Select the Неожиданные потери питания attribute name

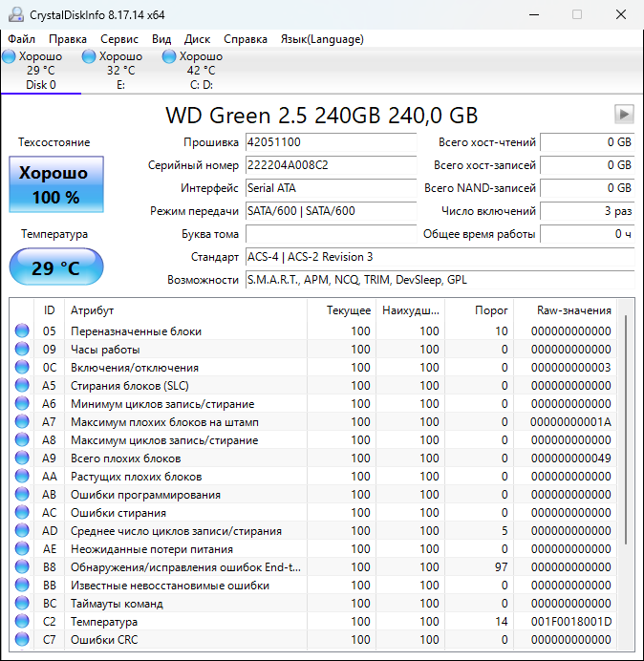coord(152,548)
